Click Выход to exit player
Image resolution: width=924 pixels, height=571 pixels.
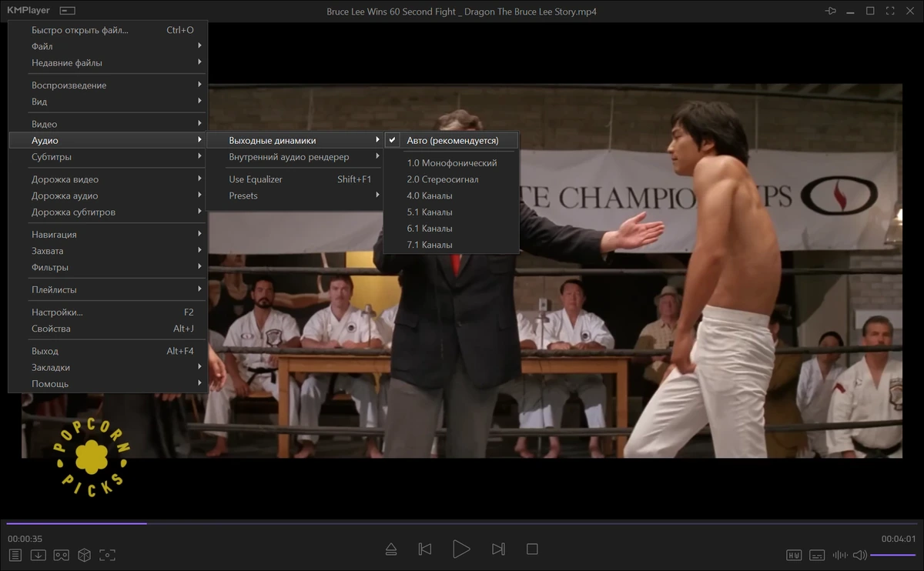[x=108, y=351]
